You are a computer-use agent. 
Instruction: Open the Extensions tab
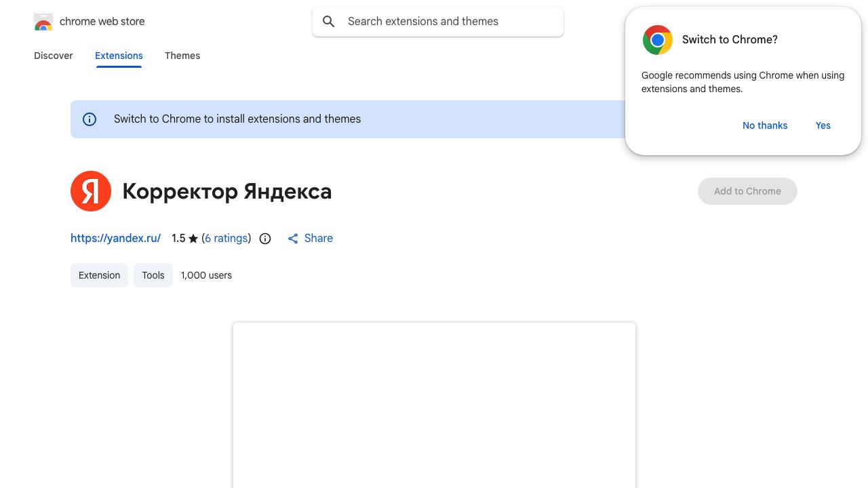click(119, 56)
